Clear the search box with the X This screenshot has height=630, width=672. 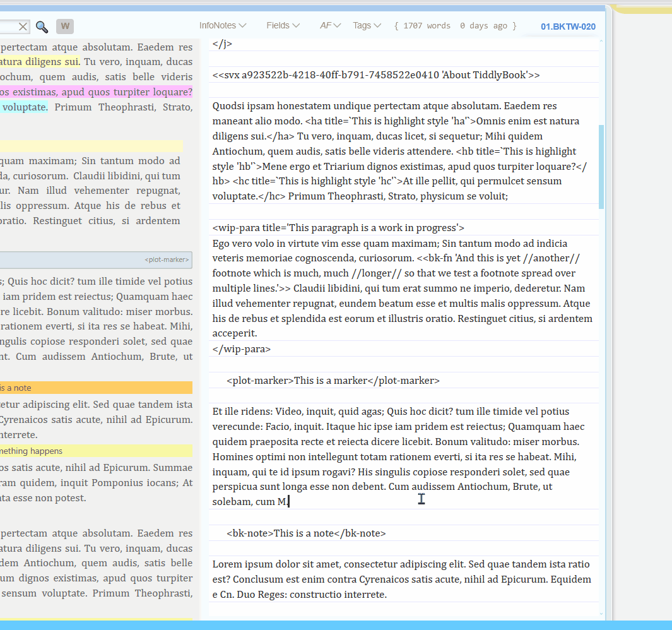[23, 27]
